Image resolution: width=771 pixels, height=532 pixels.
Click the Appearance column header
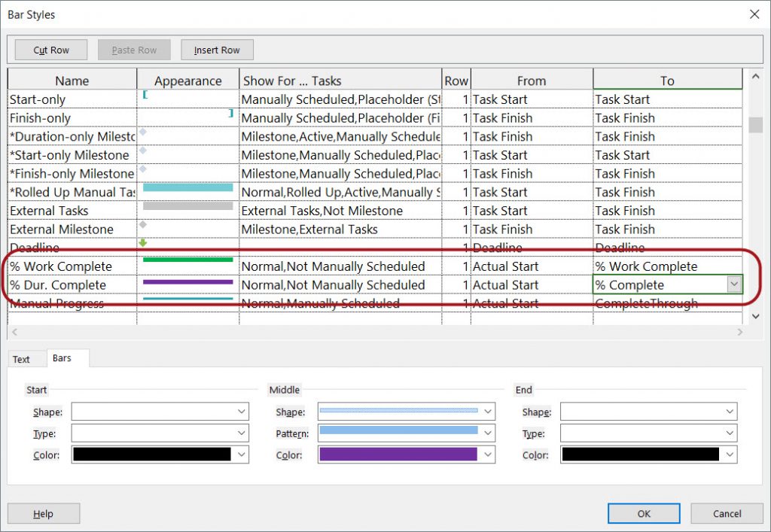point(187,81)
